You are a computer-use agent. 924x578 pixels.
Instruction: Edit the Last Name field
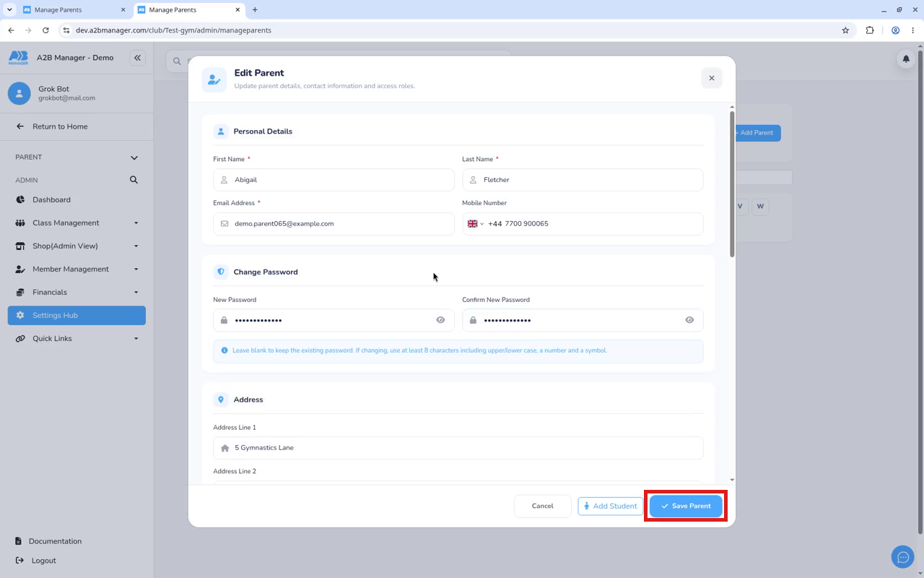point(583,180)
